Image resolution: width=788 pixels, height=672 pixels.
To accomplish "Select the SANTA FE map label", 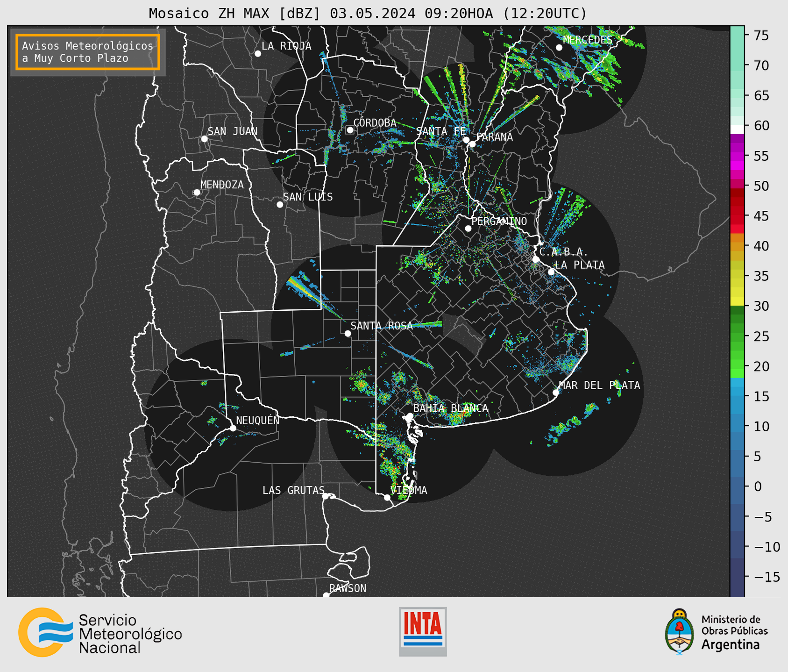I will tap(441, 131).
